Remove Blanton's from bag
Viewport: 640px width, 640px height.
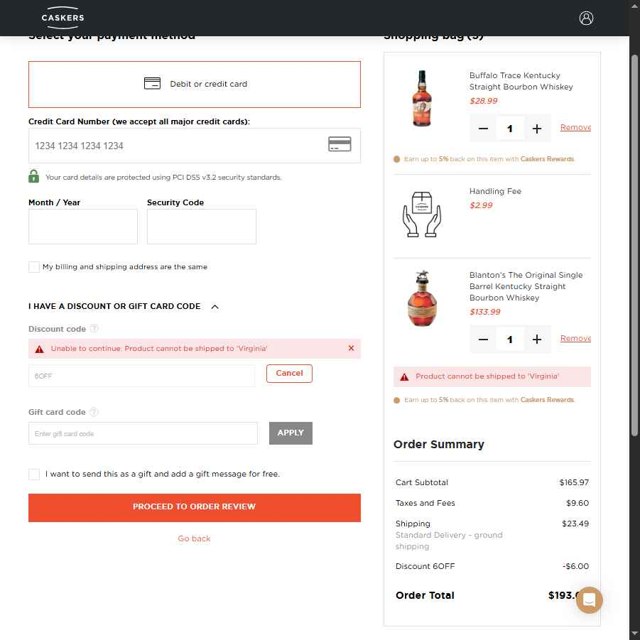click(x=575, y=338)
